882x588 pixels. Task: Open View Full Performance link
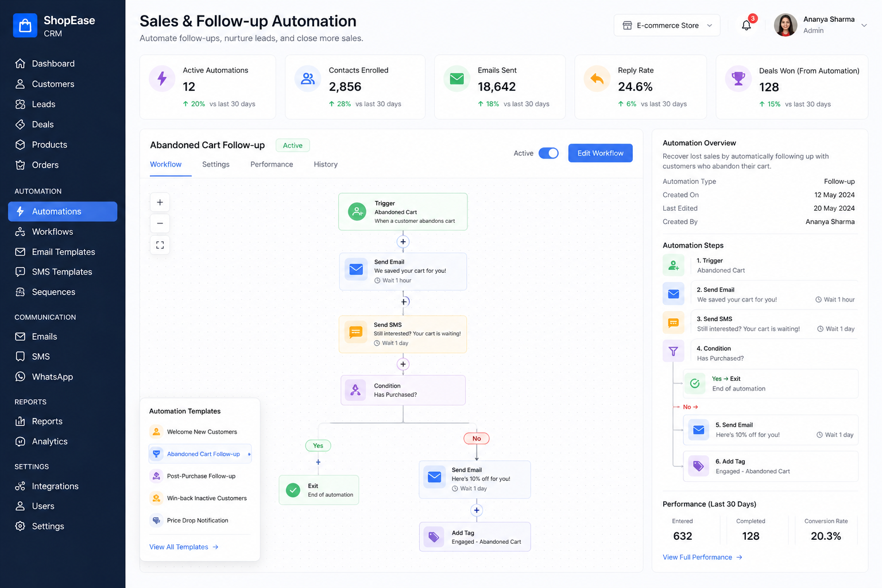coord(702,557)
